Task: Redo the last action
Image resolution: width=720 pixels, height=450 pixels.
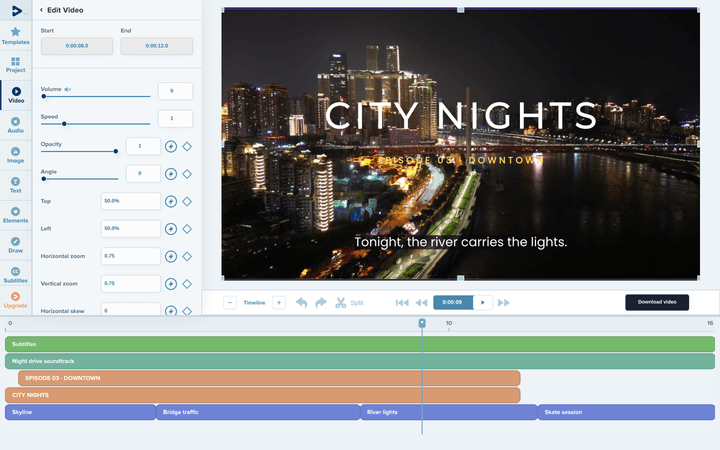Action: (x=321, y=303)
